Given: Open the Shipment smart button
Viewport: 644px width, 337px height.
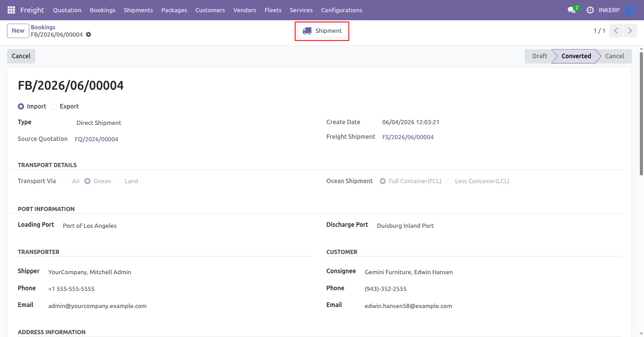Looking at the screenshot, I should coord(322,31).
